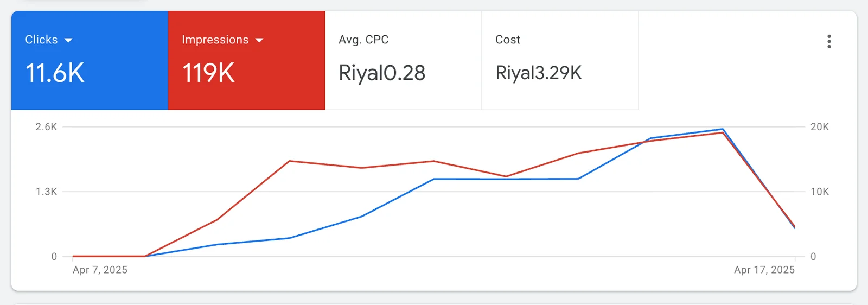
Task: Click the 10K right axis label
Action: pos(819,192)
